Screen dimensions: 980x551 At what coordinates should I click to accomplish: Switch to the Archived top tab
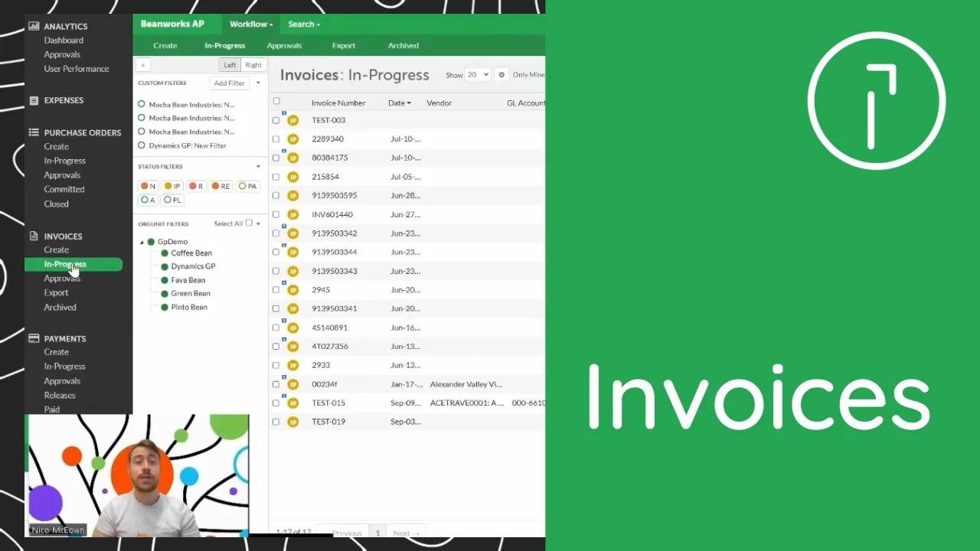tap(403, 46)
